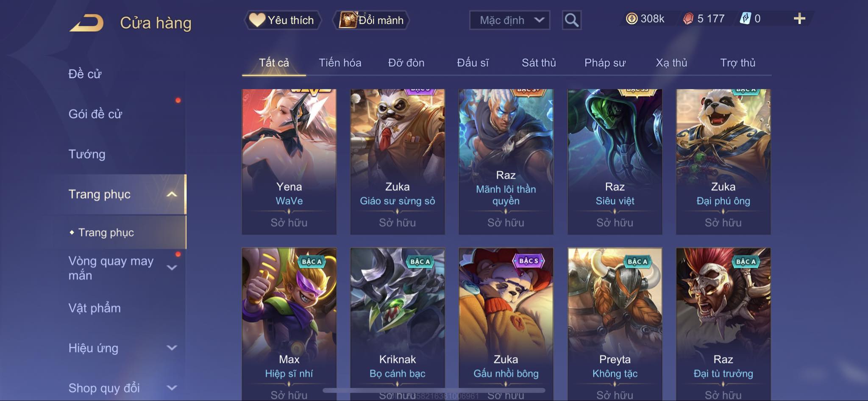
Task: Switch to the Sát thủ tab
Action: click(x=539, y=63)
